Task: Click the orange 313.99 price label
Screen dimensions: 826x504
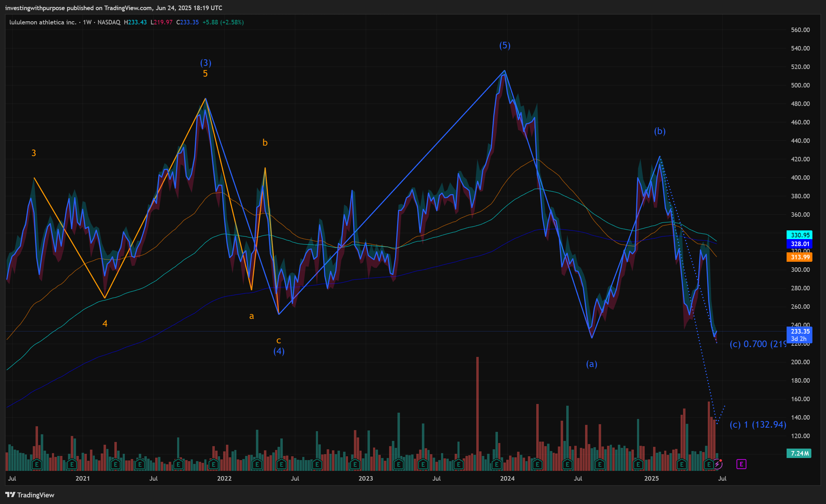Action: click(x=799, y=257)
